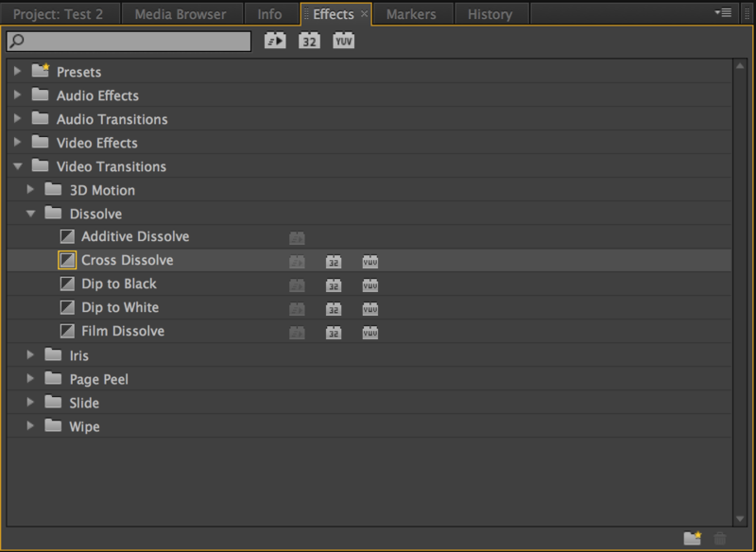This screenshot has width=756, height=552.
Task: Toggle the 32-bit Color filter button
Action: 309,41
